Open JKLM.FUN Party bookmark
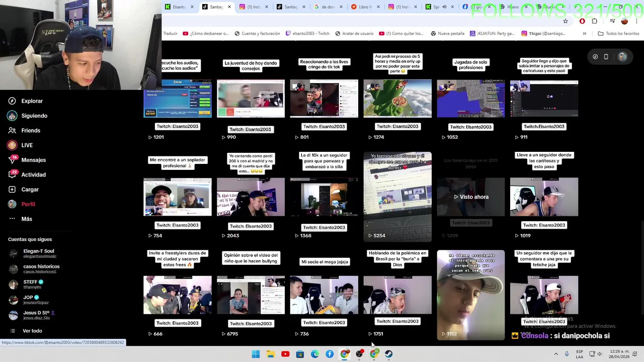Viewport: 644px width, 362px height. [492, 34]
